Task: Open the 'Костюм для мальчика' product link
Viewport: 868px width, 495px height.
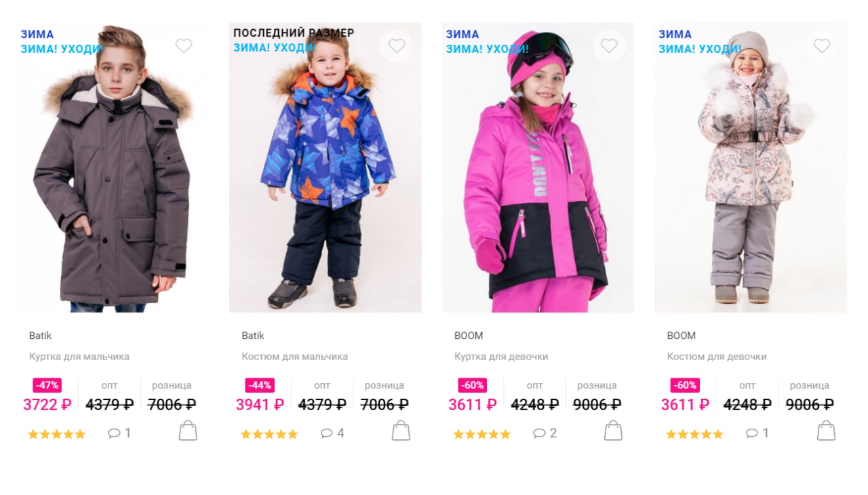Action: (x=295, y=357)
